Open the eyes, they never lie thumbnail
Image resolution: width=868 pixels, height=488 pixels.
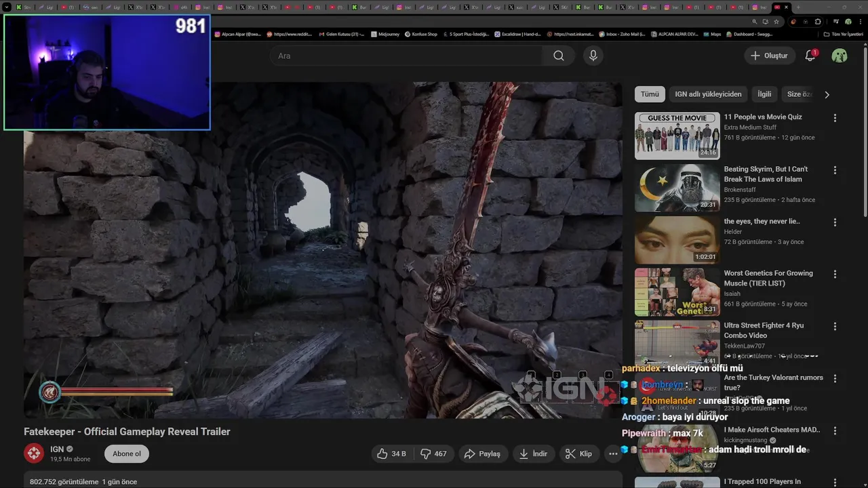677,240
